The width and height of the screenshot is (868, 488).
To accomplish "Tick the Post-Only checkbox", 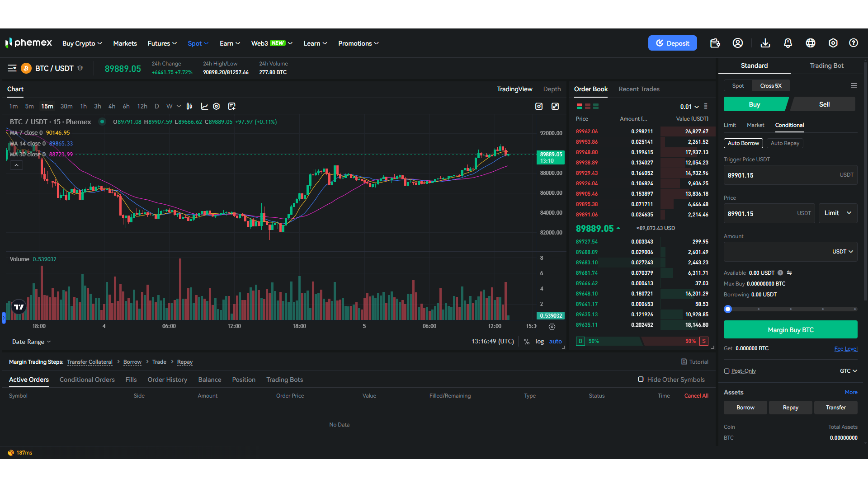I will point(727,371).
